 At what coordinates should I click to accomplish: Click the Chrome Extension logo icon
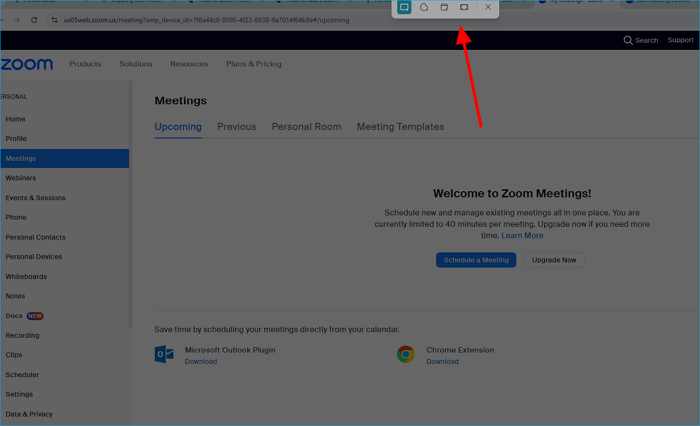(x=405, y=355)
